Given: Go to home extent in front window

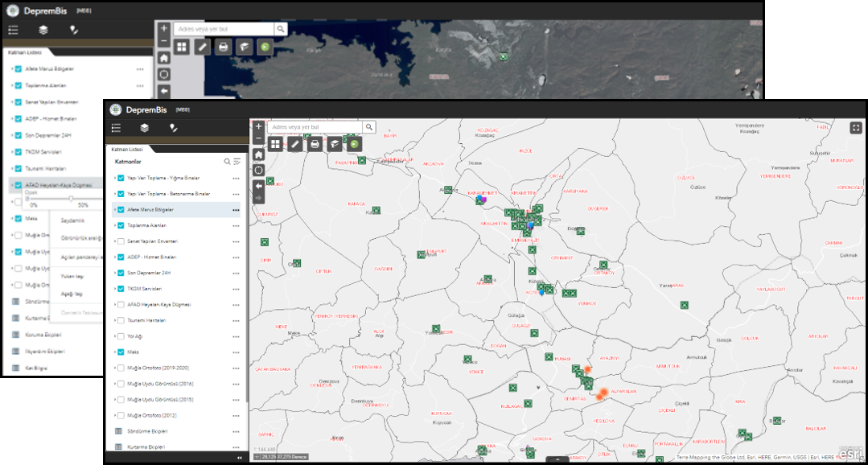Looking at the screenshot, I should point(258,154).
